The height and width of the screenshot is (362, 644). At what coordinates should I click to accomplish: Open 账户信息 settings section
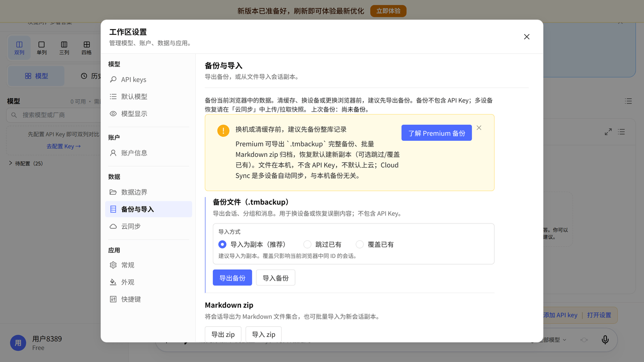(x=148, y=153)
